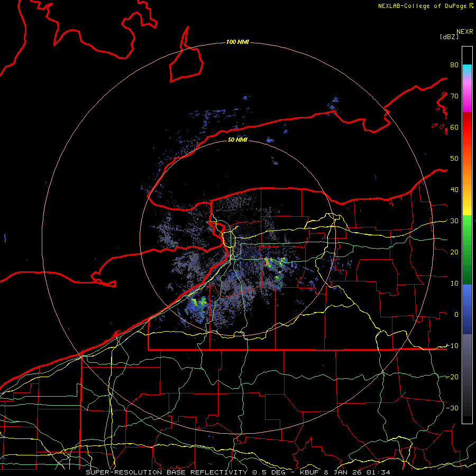Click the 01:34 timestamp in caption
476x476 pixels.
coord(378,472)
